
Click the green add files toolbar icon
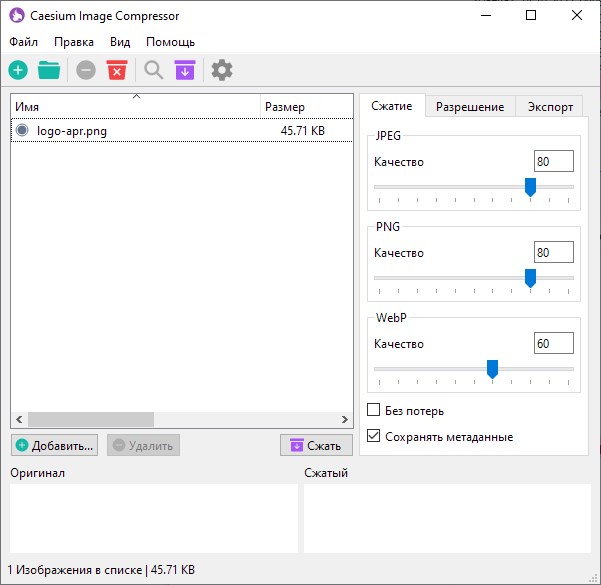18,70
